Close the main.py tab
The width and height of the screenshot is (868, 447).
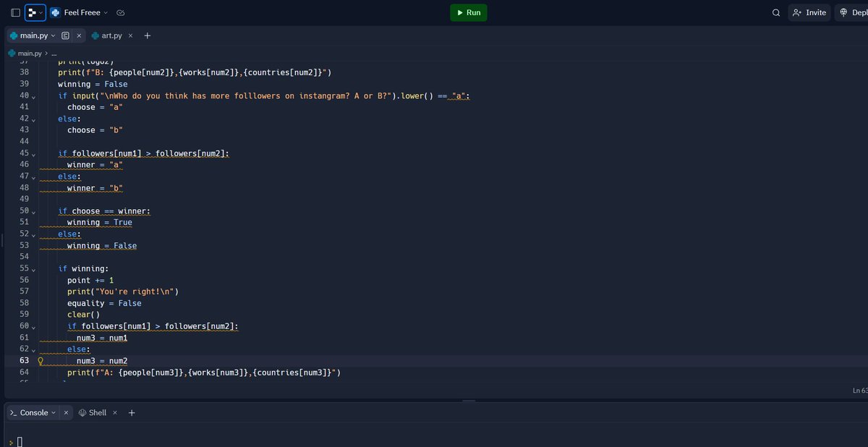[x=79, y=35]
